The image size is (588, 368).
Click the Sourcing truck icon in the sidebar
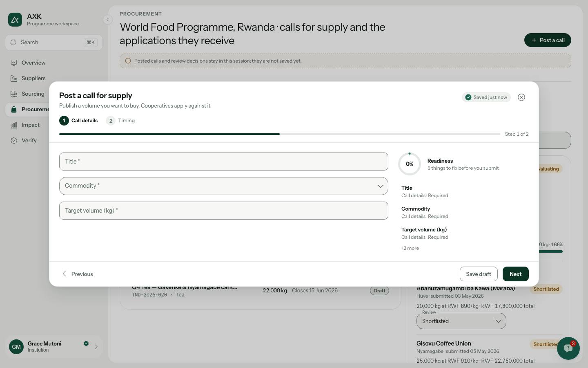click(x=14, y=94)
